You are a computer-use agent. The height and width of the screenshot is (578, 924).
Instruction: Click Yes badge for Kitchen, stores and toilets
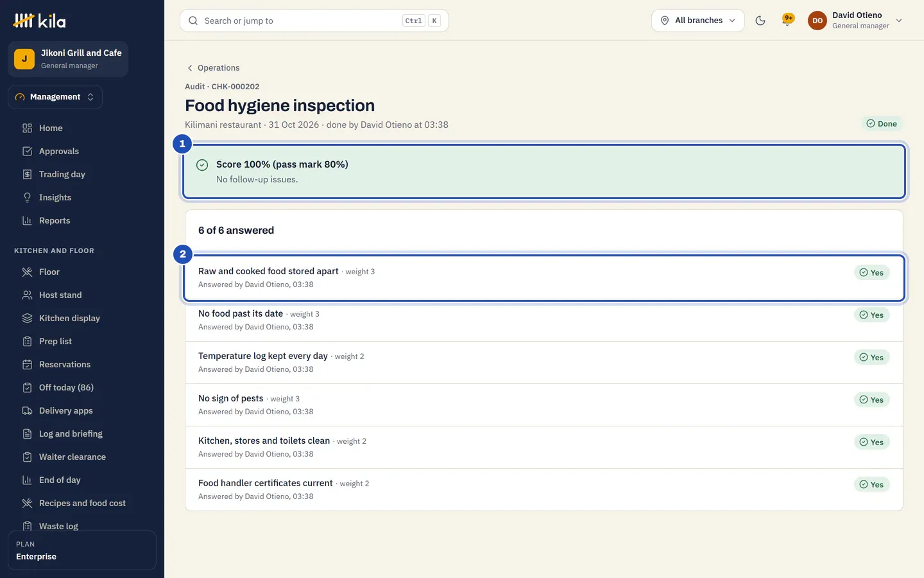871,442
